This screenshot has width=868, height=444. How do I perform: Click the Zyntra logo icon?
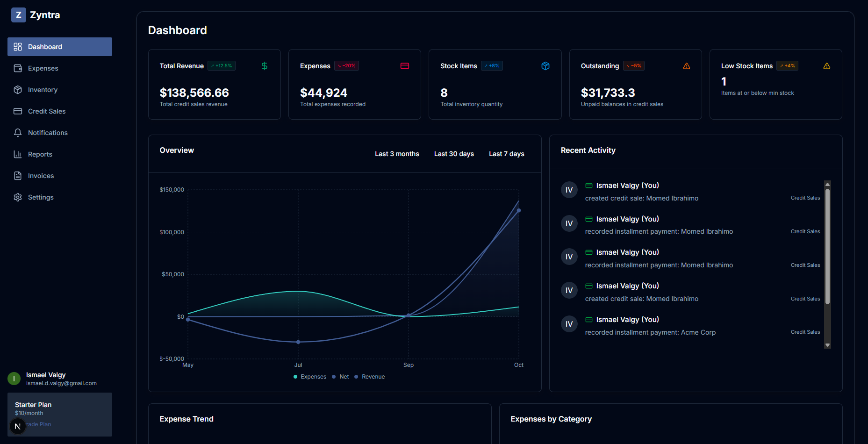19,15
